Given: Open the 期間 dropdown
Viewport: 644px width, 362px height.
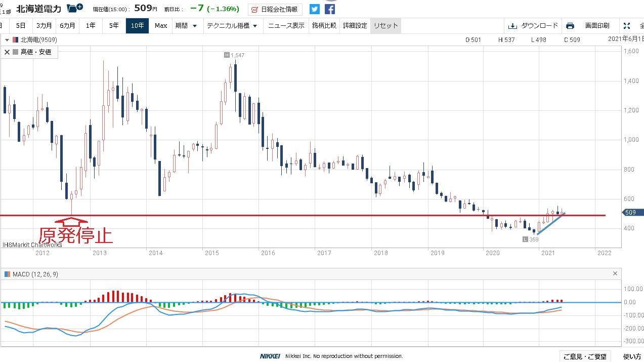Looking at the screenshot, I should (x=186, y=26).
